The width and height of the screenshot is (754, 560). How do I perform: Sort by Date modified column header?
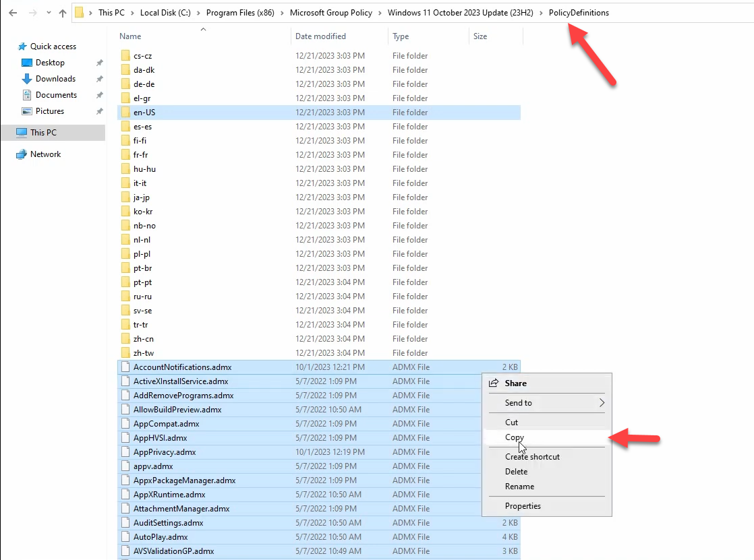point(320,36)
